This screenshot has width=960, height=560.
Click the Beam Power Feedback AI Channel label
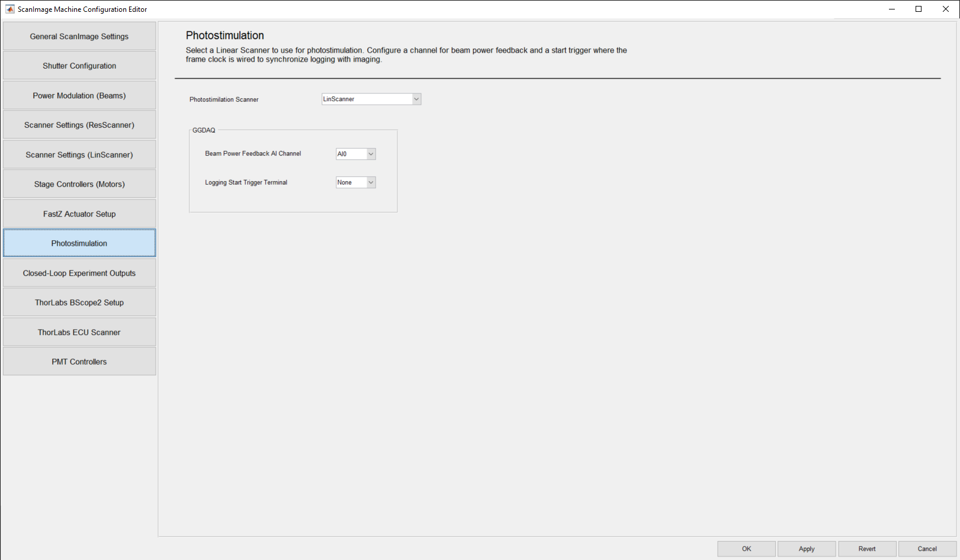(x=253, y=153)
